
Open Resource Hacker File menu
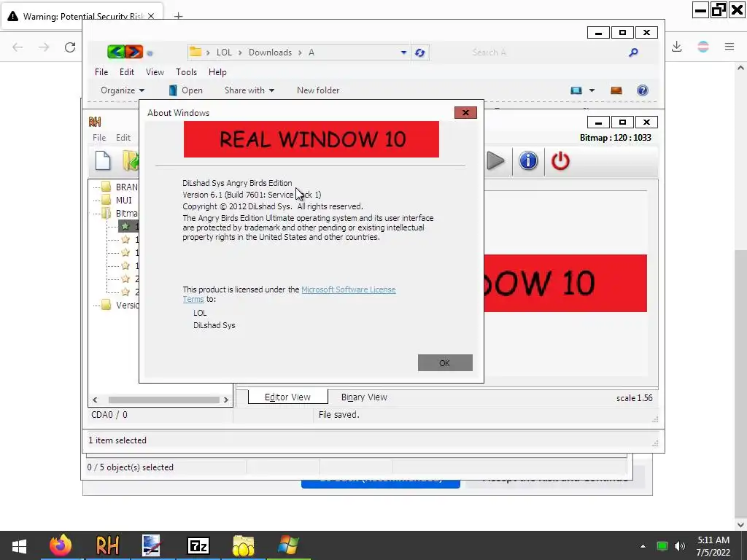click(x=99, y=138)
